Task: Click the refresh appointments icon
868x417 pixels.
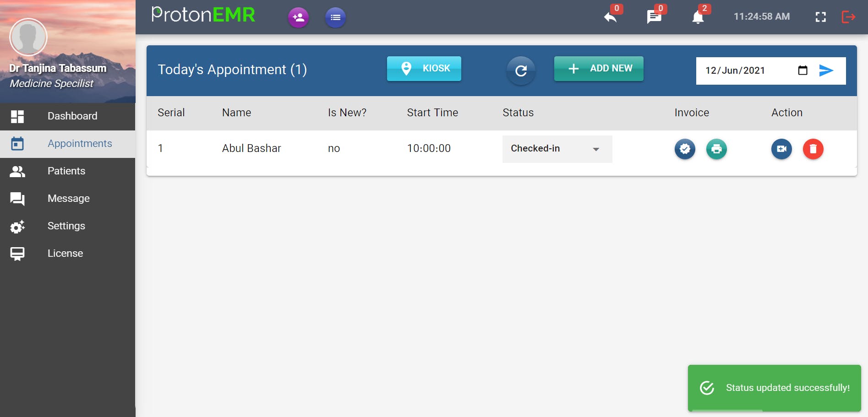Action: (521, 70)
